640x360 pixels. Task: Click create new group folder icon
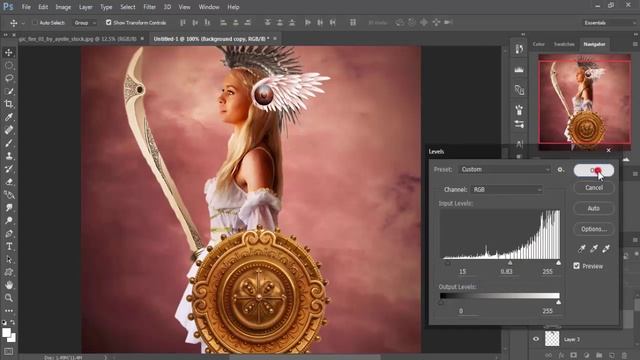tap(599, 356)
